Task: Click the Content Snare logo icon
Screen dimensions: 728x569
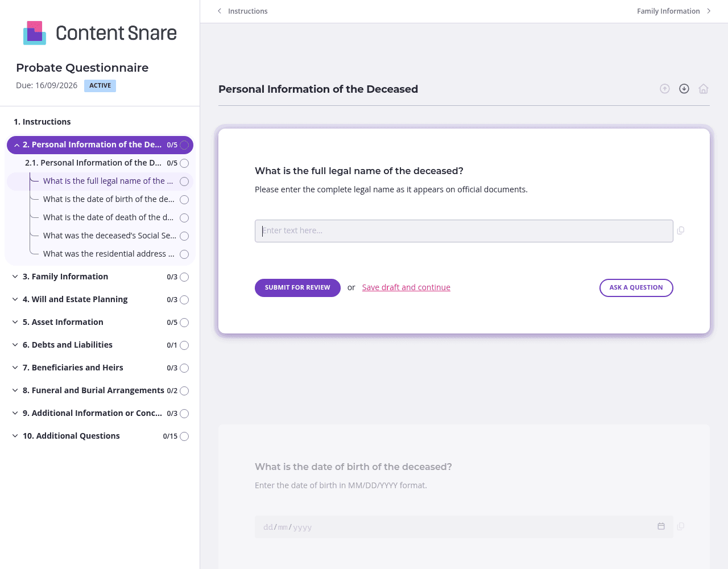Action: (35, 33)
